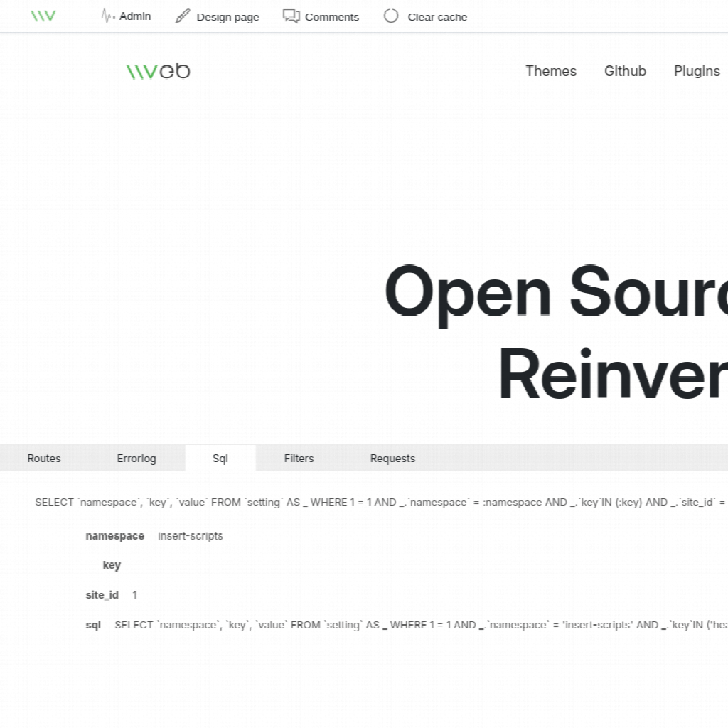
Task: Open the Themes navigation link
Action: click(551, 71)
